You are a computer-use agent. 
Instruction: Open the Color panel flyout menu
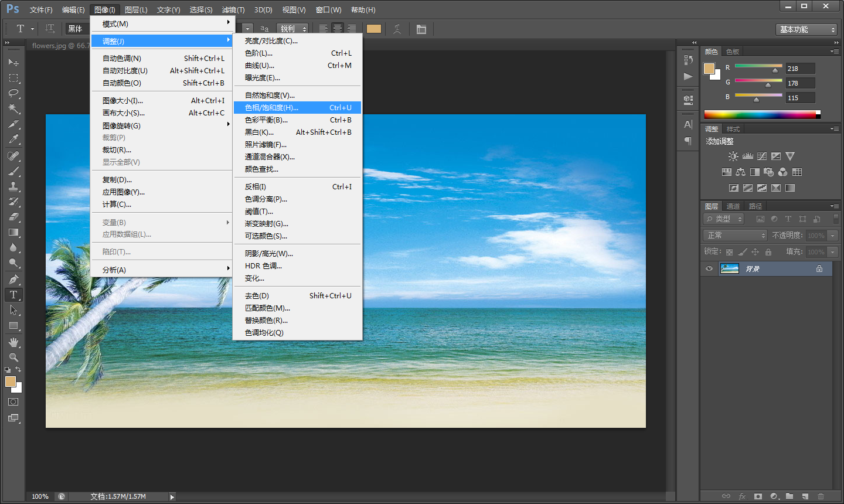point(835,52)
